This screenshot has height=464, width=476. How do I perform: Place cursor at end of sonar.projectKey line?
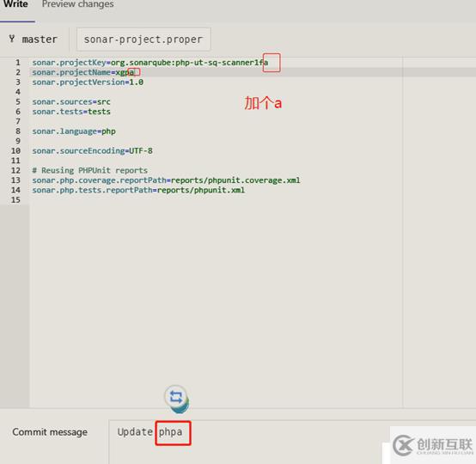[269, 63]
